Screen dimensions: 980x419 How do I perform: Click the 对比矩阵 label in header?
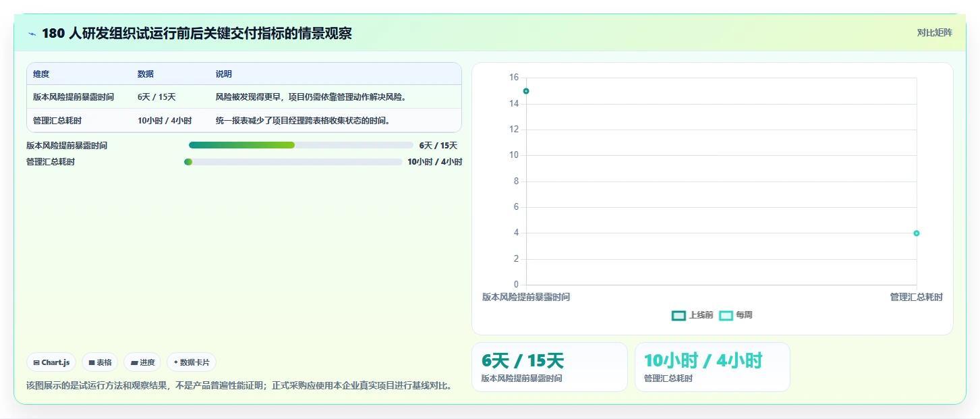[x=934, y=32]
